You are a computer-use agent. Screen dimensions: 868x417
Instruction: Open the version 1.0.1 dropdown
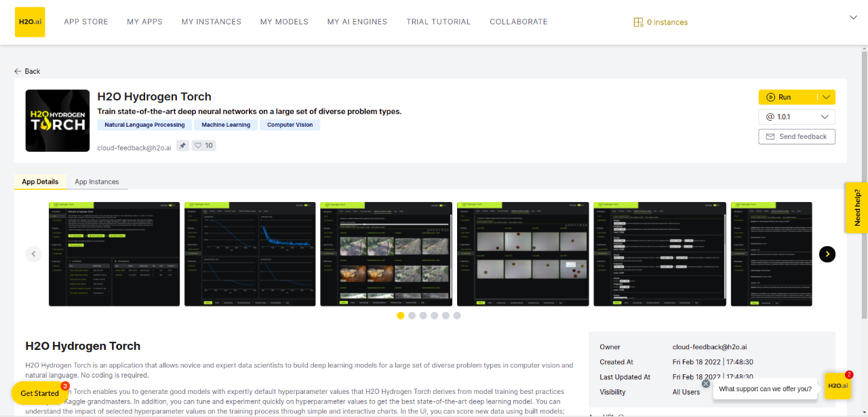pyautogui.click(x=797, y=117)
